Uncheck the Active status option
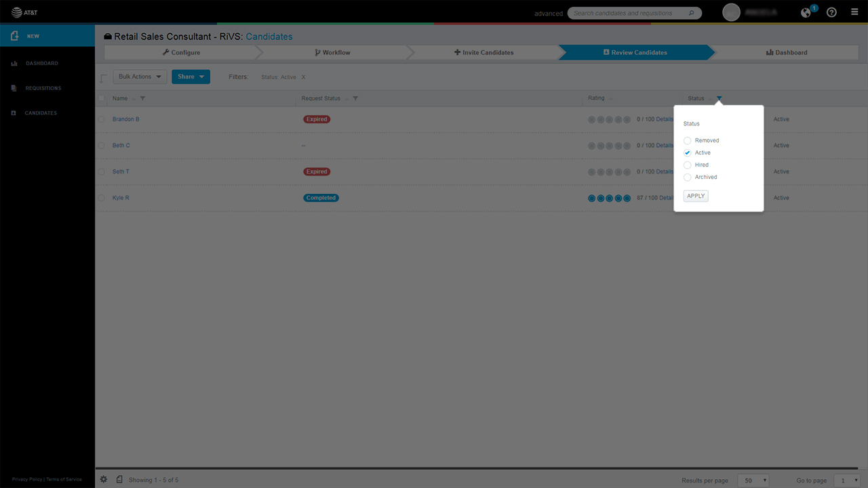868x488 pixels. pos(688,152)
